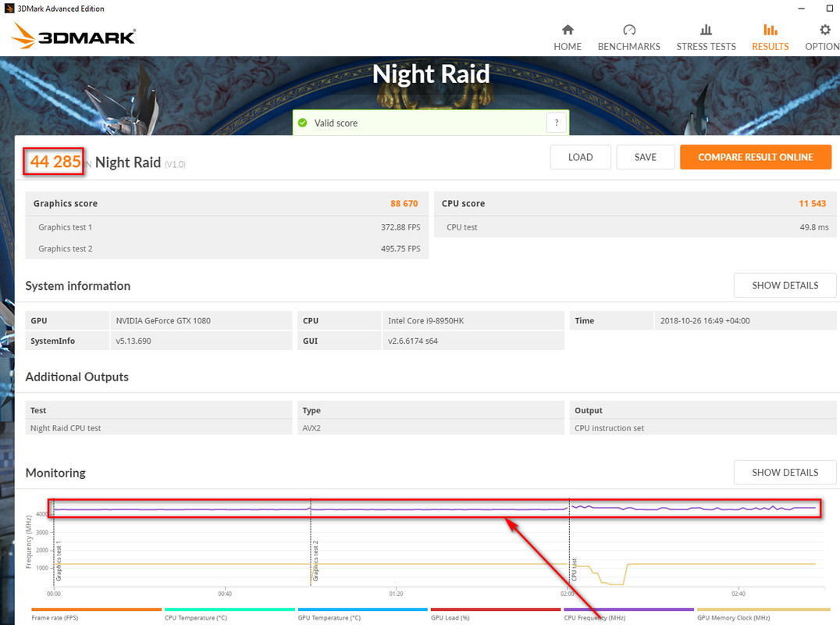Select the GPU Temperature legend swatch
The height and width of the screenshot is (625, 840).
pos(363,609)
